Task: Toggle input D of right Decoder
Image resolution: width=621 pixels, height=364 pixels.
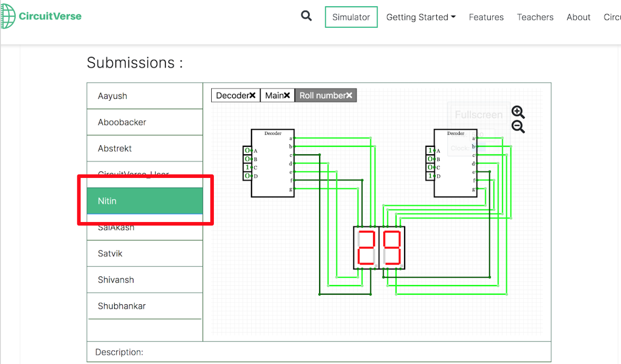Action: (x=430, y=176)
